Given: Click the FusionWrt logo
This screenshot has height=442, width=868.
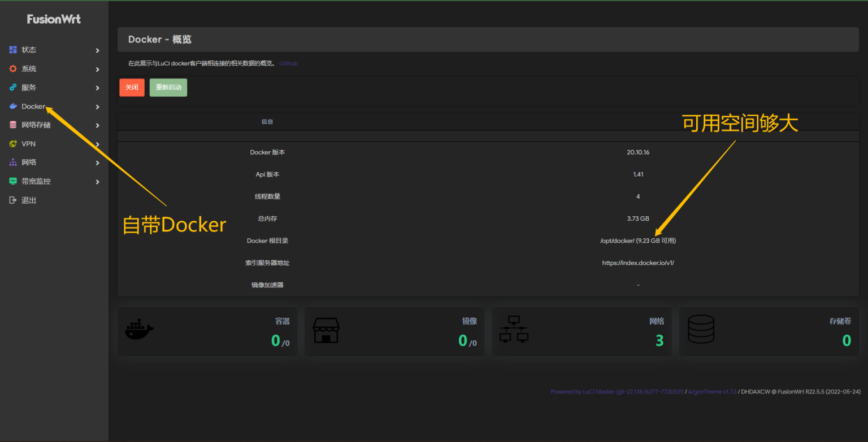Looking at the screenshot, I should (x=54, y=19).
